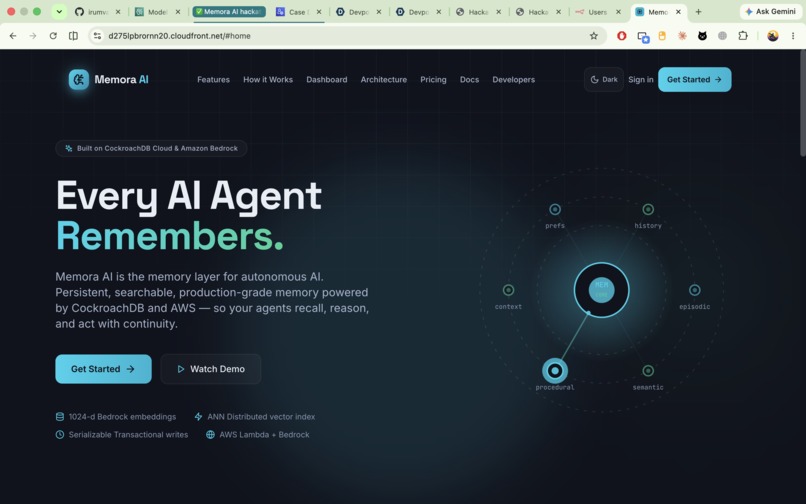Toggle the Dark theme switch

(603, 80)
